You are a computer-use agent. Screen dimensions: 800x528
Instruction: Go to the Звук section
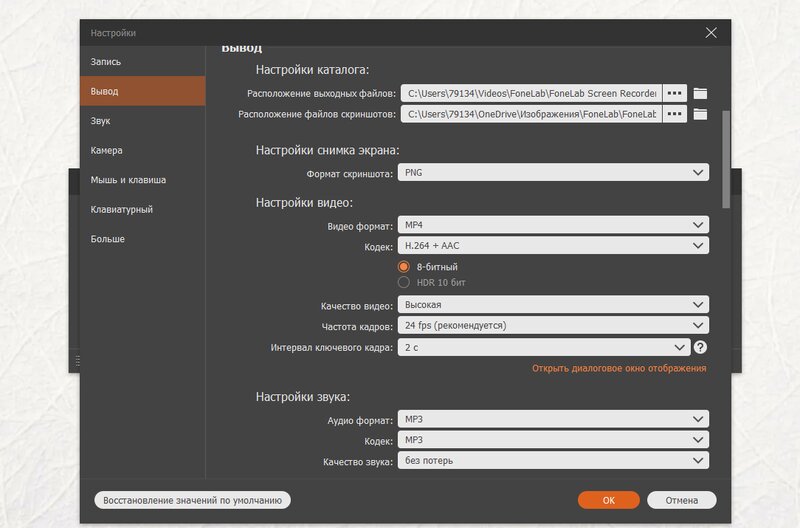coord(142,121)
